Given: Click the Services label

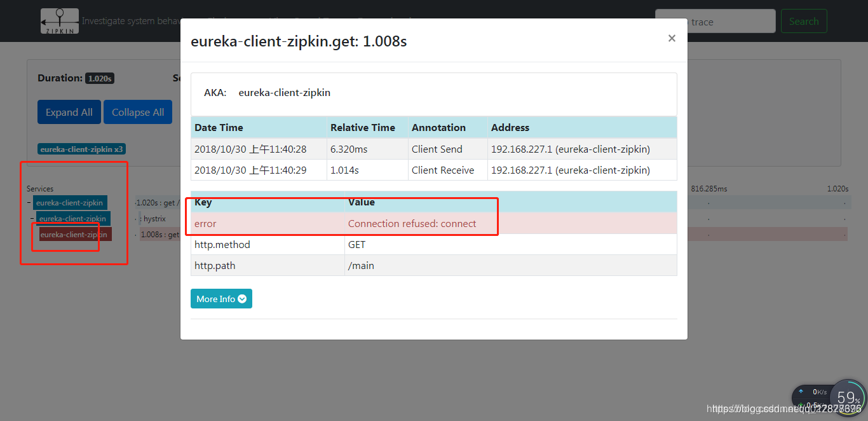Looking at the screenshot, I should (40, 189).
